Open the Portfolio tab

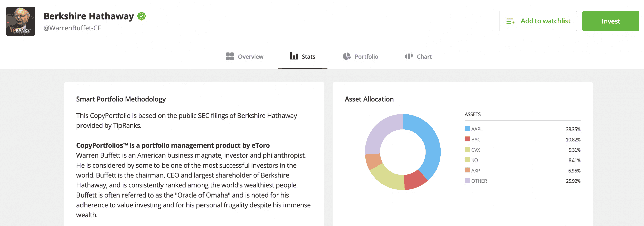[x=360, y=57]
